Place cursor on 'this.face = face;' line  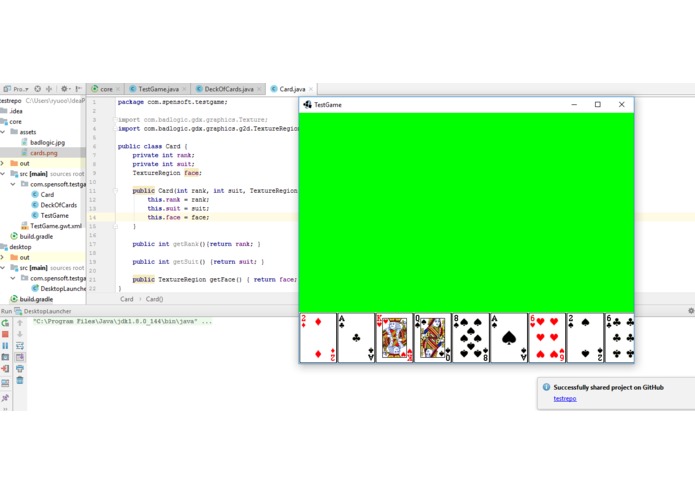(x=178, y=218)
